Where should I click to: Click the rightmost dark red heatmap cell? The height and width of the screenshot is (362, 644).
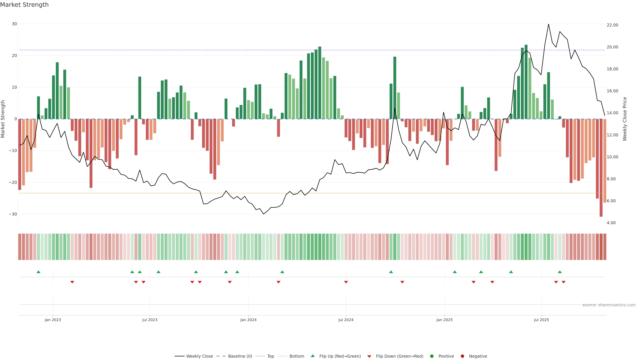tap(605, 247)
